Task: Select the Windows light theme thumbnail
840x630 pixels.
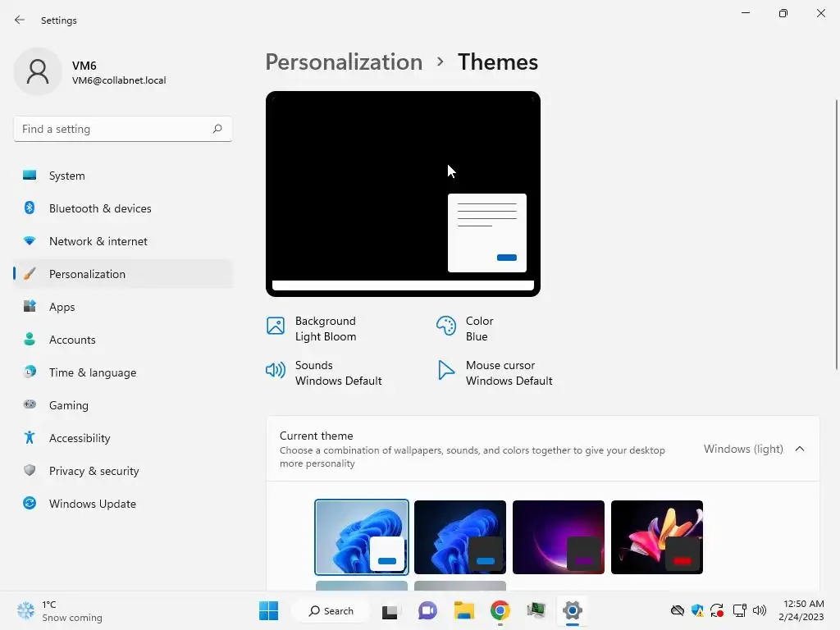Action: coord(362,536)
